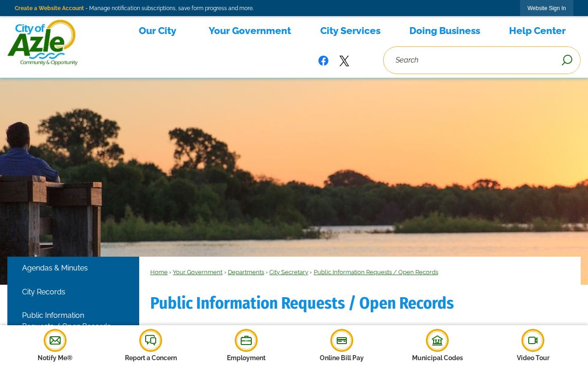
Task: Click the Public Information Requests page heading
Action: tap(302, 304)
